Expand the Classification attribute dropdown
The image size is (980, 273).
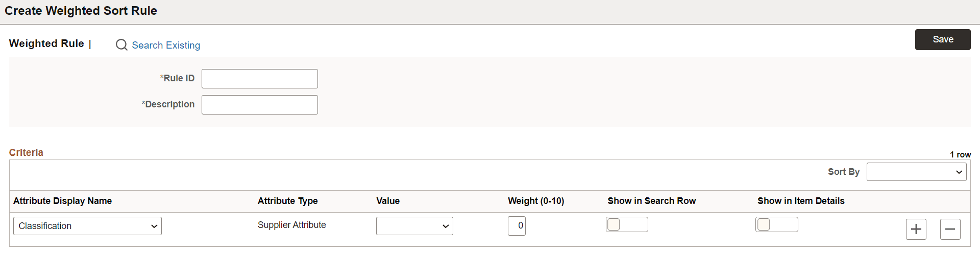click(87, 226)
